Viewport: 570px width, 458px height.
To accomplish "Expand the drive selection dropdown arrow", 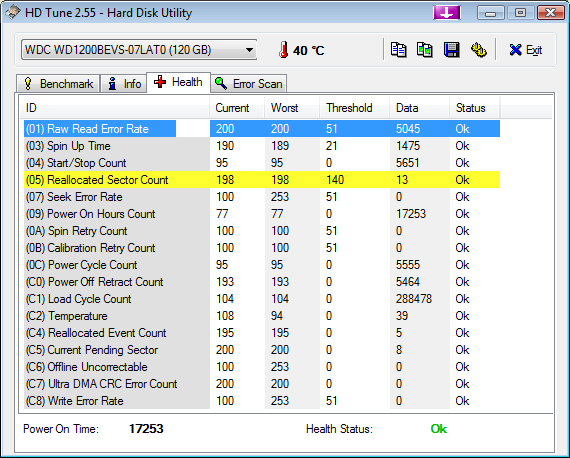I will [x=249, y=50].
